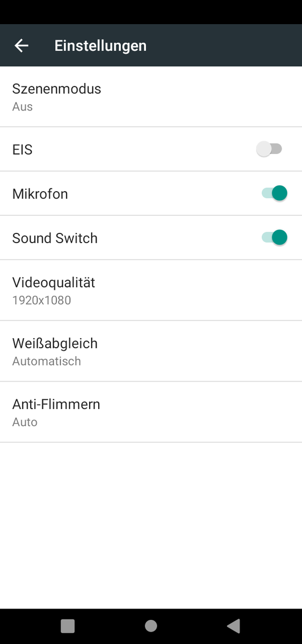Open the Videoqualität resolution chooser
Viewport: 302px width, 644px height.
pyautogui.click(x=151, y=290)
